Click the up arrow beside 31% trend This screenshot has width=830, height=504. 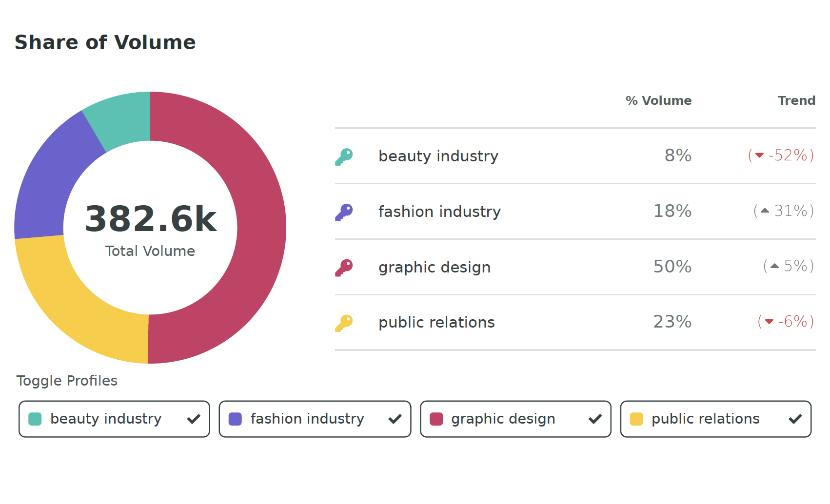765,211
